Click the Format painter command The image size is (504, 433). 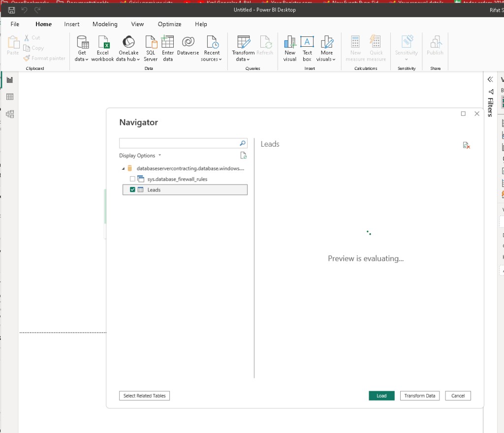click(x=44, y=58)
